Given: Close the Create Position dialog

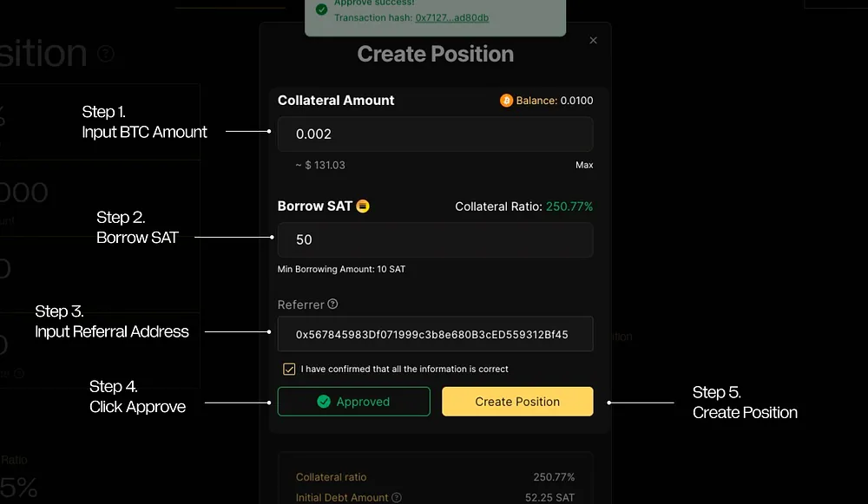Looking at the screenshot, I should (594, 40).
